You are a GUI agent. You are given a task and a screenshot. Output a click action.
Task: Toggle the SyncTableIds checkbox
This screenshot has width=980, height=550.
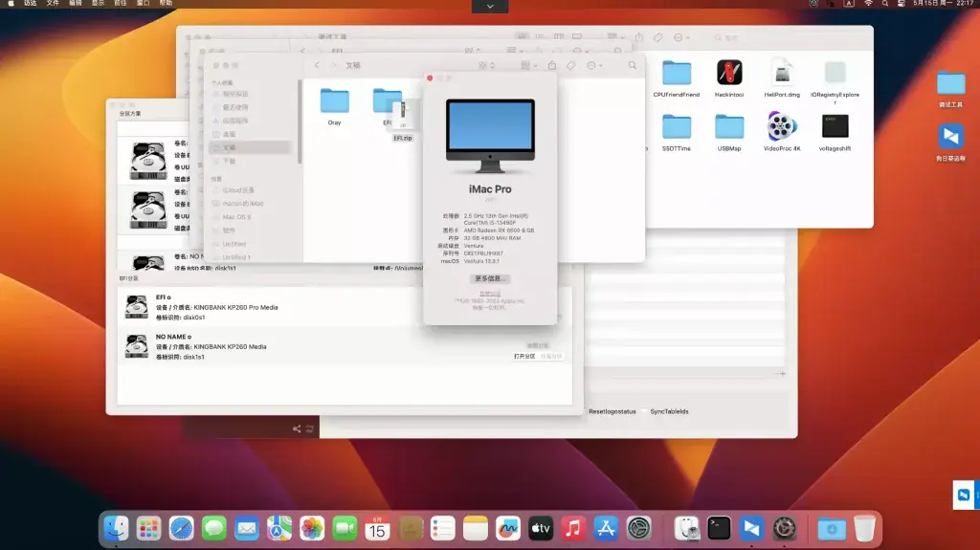pos(644,411)
